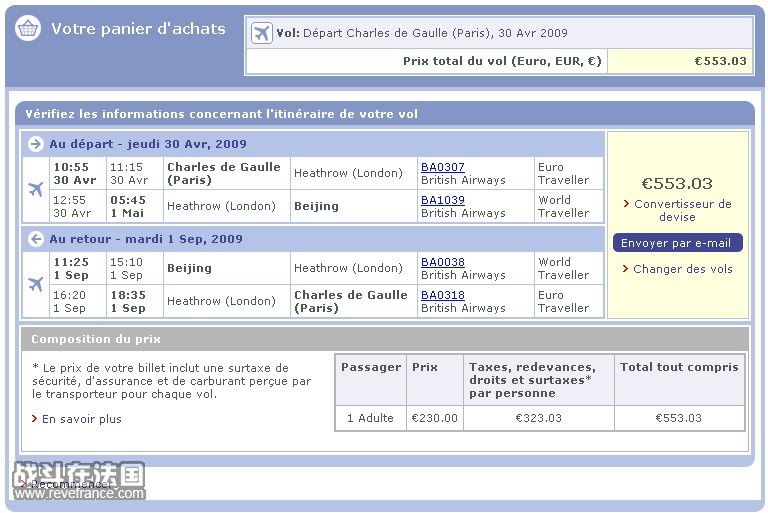Click the Au départ - jeudi 30 Avr, 2009 heading

coord(148,144)
